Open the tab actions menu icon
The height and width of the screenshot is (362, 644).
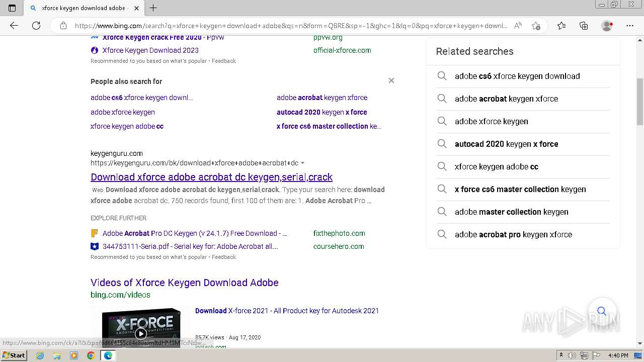click(x=12, y=8)
